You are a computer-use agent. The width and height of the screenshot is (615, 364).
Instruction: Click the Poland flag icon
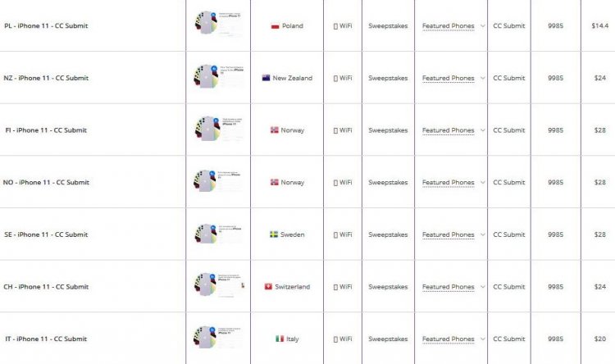click(x=275, y=26)
